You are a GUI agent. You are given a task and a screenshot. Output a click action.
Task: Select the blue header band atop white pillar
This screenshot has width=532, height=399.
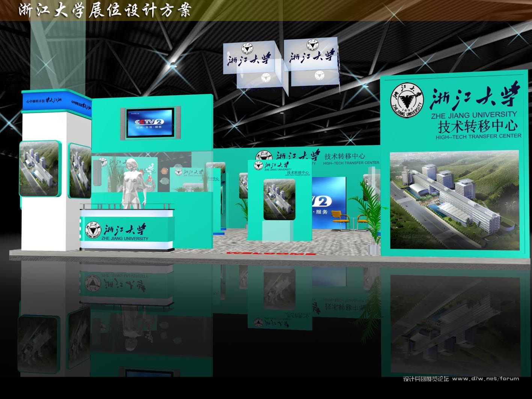[56, 101]
